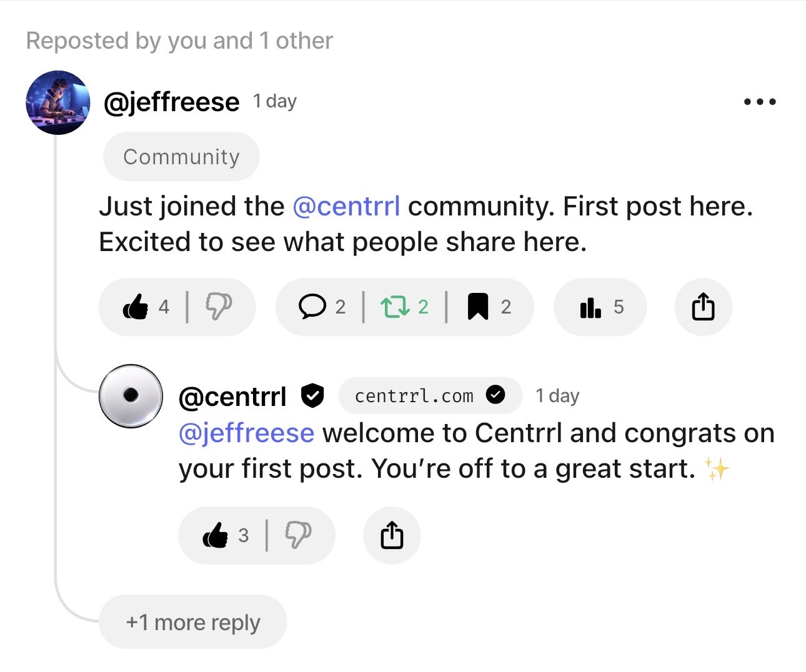Open @centrrl profile avatar
The image size is (806, 672).
[131, 396]
